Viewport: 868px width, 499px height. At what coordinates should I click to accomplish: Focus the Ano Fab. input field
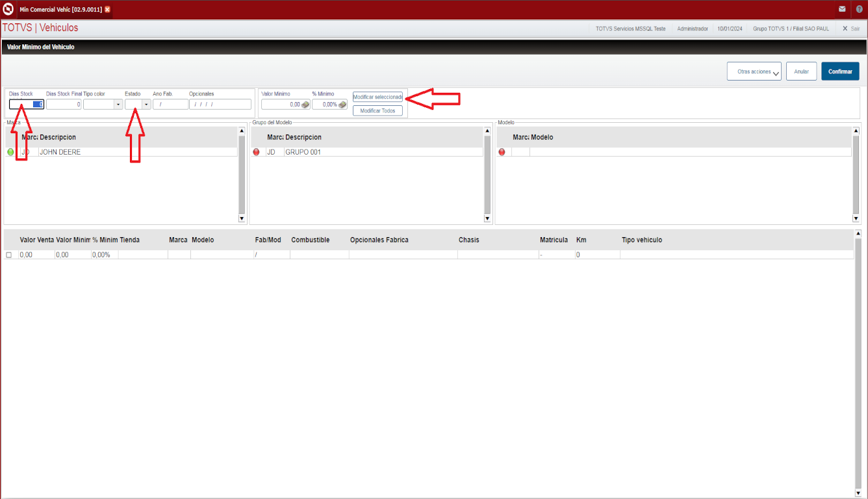pos(170,104)
